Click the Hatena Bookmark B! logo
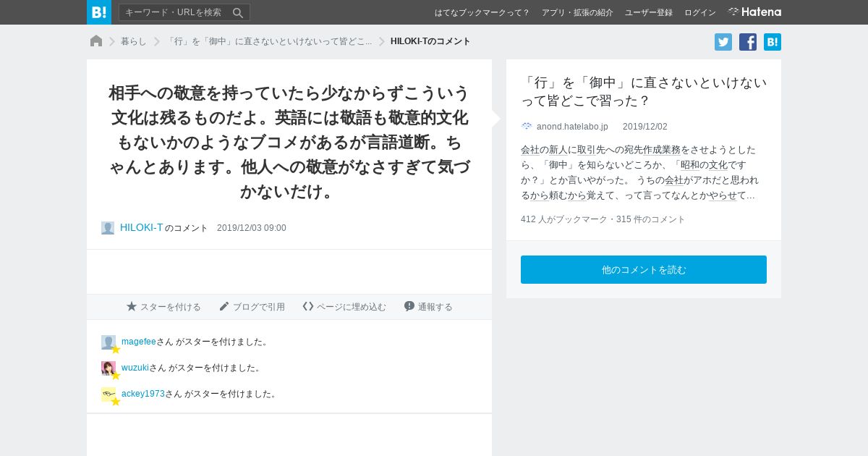 tap(99, 12)
